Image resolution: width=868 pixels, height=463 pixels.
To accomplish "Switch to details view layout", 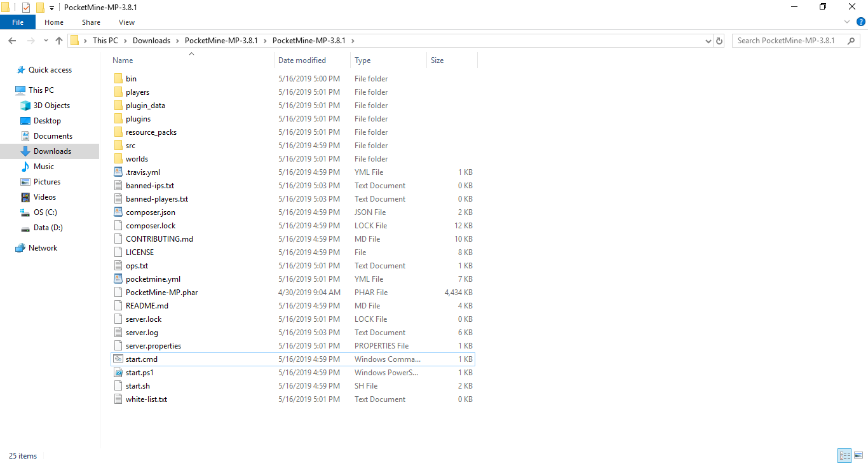I will click(x=844, y=456).
